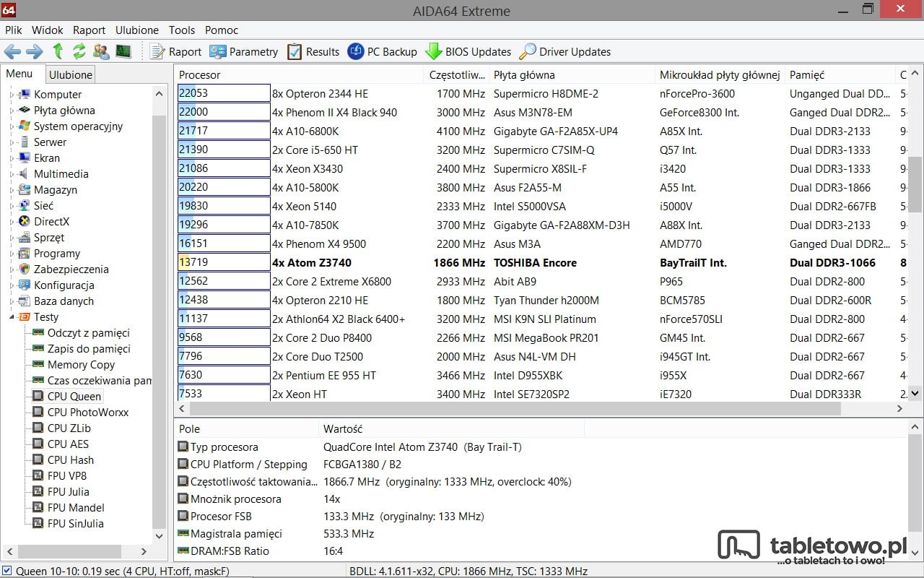The width and height of the screenshot is (924, 578).
Task: Select the Odczyt z pamięci benchmark
Action: click(89, 333)
